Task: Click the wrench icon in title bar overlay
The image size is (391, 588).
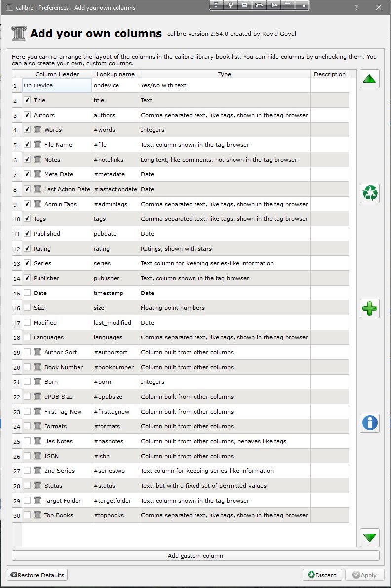Action: 231,5
